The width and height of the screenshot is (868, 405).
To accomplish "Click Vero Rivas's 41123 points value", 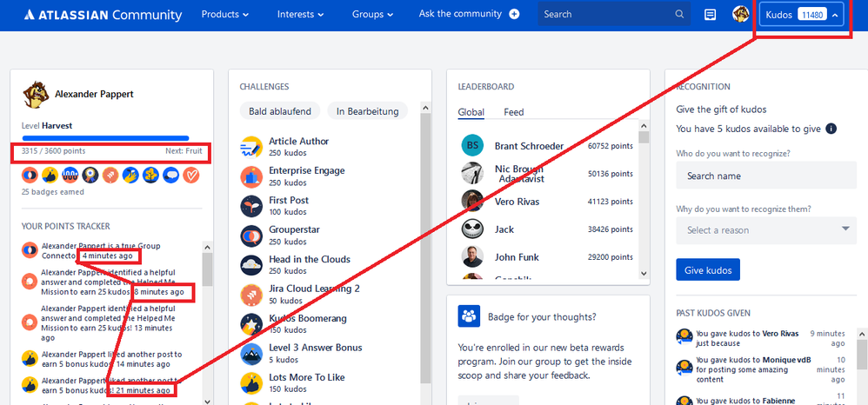I will tap(610, 202).
